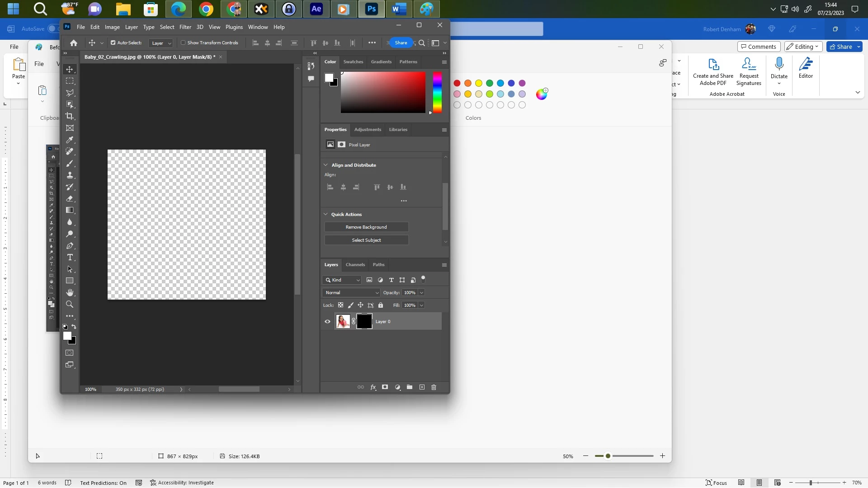Viewport: 868px width, 488px height.
Task: Select the Horizontal Type tool
Action: [x=70, y=257]
